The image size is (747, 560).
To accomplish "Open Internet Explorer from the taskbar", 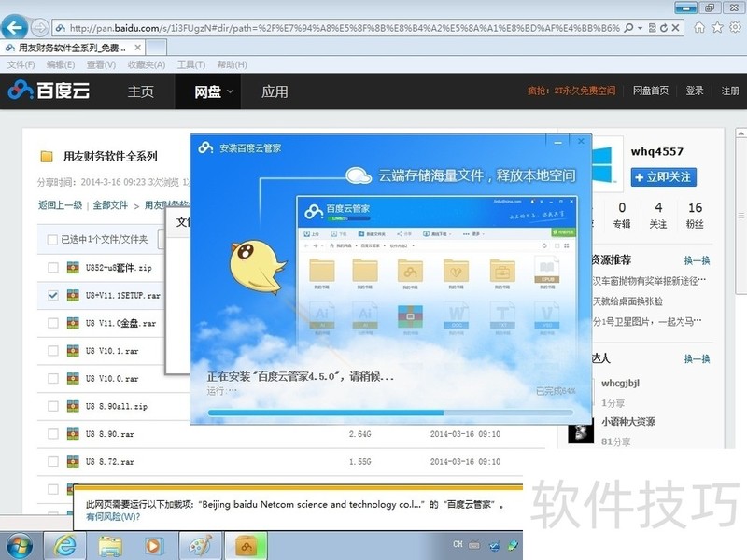I will pyautogui.click(x=65, y=545).
